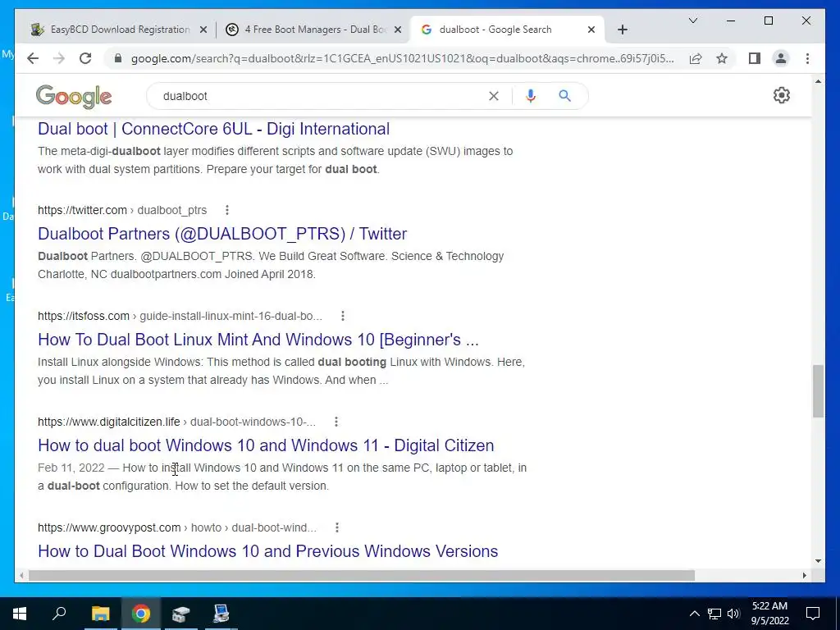Open the Chrome side panel
Screen dimensions: 840x630
[x=755, y=58]
